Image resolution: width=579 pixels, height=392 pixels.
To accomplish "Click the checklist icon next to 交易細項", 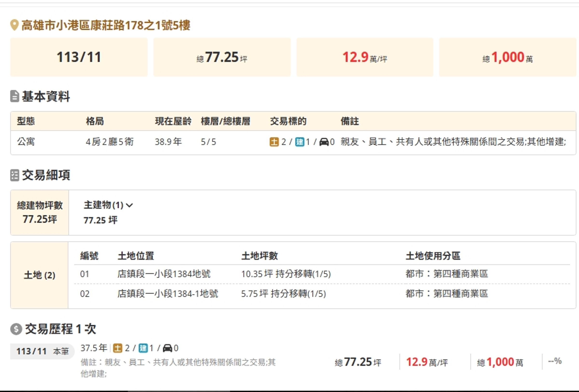I will tap(14, 175).
